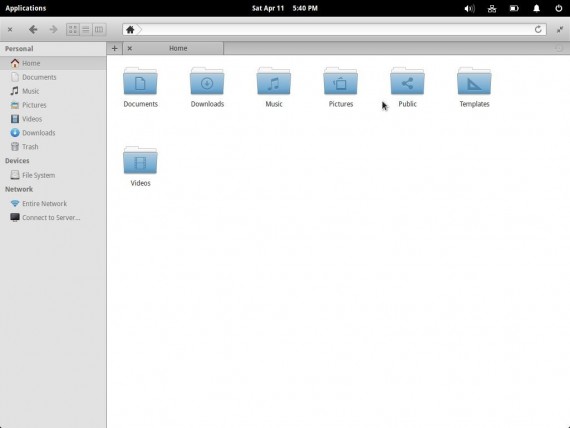Browse Entire Network in the sidebar
The width and height of the screenshot is (570, 428).
click(x=53, y=204)
